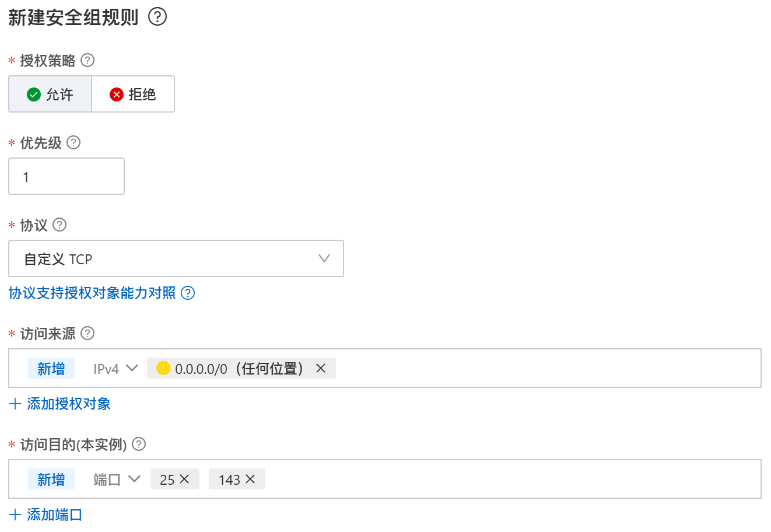Screen dimensions: 771x532
Task: Click help icon beside 新建安全组规则 title
Action: [x=157, y=16]
